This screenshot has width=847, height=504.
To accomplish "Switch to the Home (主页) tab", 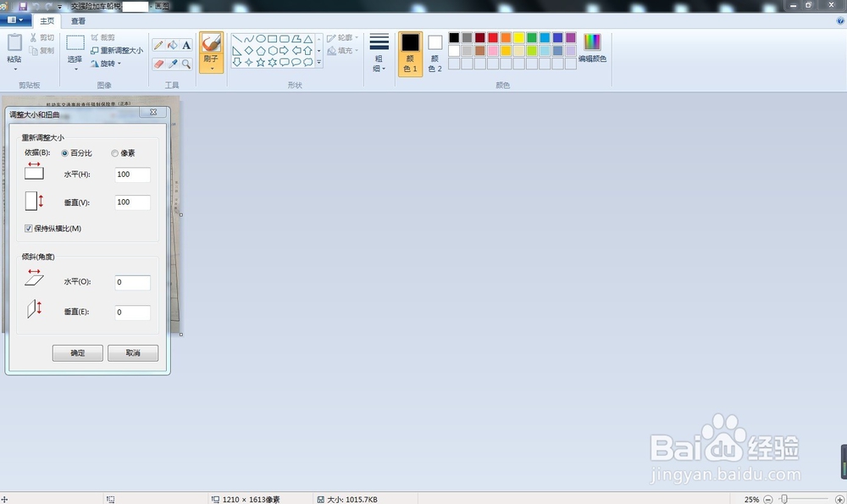I will 47,21.
